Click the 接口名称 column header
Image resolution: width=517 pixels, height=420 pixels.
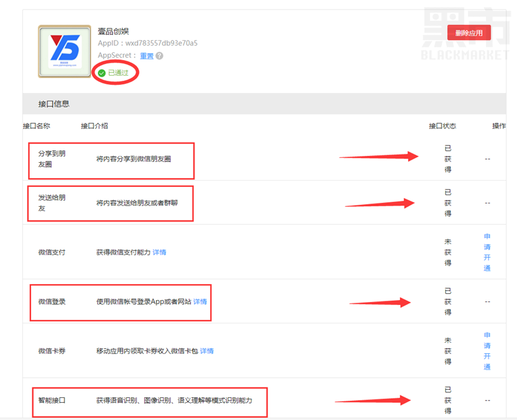click(x=37, y=126)
